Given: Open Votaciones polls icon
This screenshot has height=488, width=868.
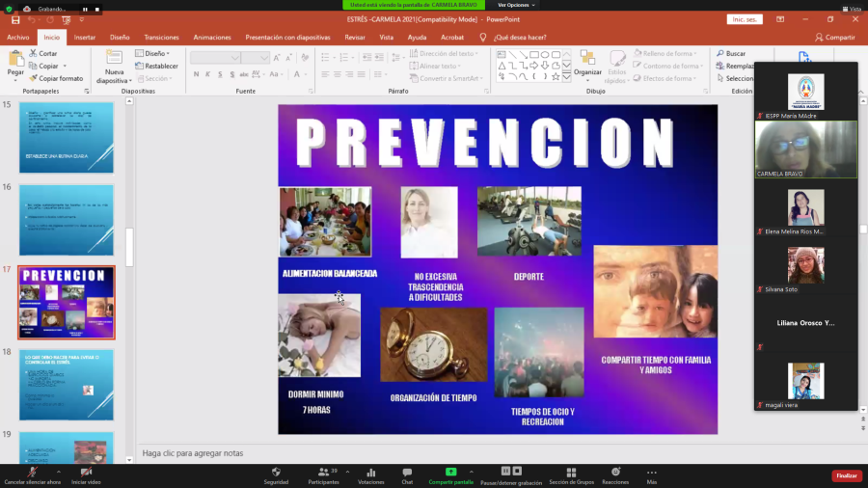Looking at the screenshot, I should pyautogui.click(x=370, y=473).
